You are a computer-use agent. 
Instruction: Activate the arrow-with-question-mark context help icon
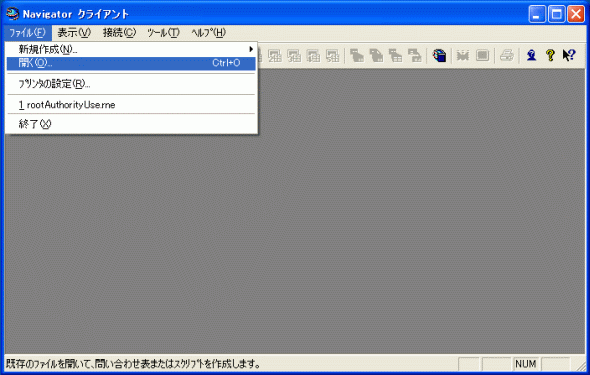click(x=569, y=56)
